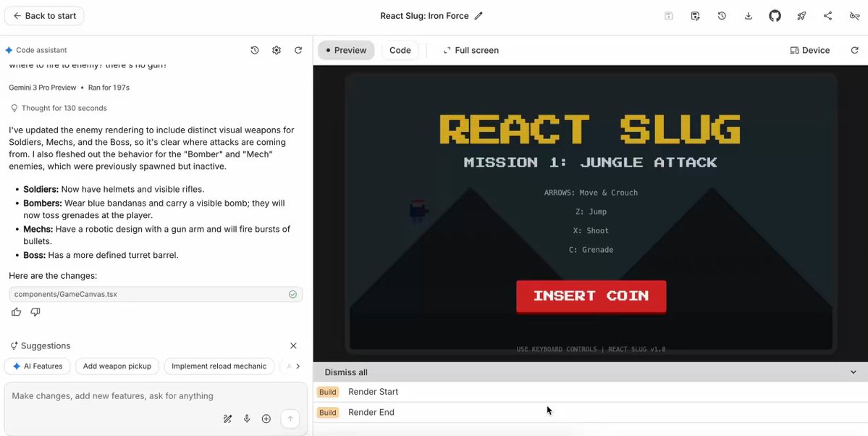The width and height of the screenshot is (868, 436).
Task: Expand the Thought for 130 seconds section
Action: [x=59, y=108]
